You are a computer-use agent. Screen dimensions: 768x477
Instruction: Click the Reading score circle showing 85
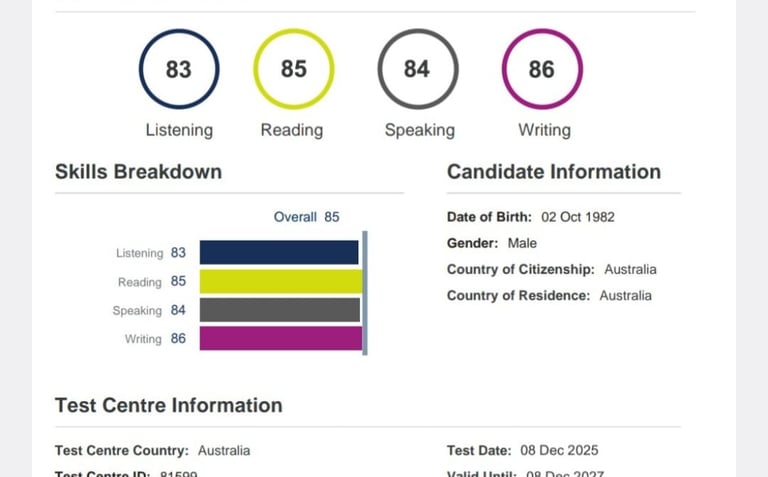point(293,69)
